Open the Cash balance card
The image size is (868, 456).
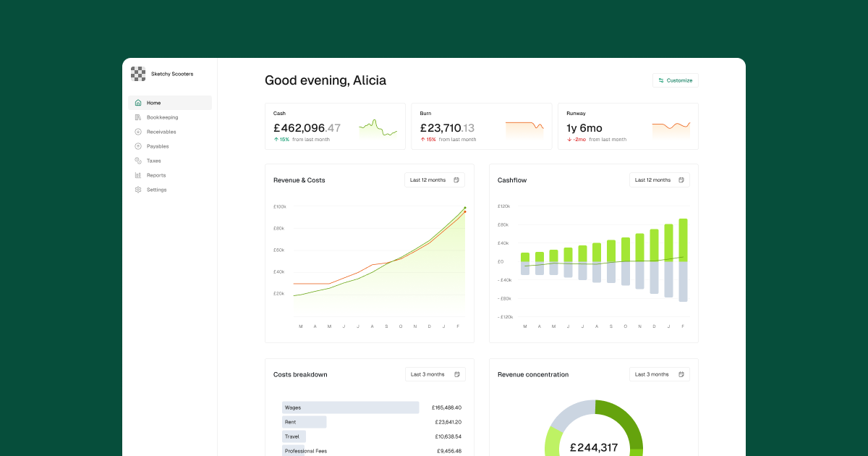tap(335, 126)
